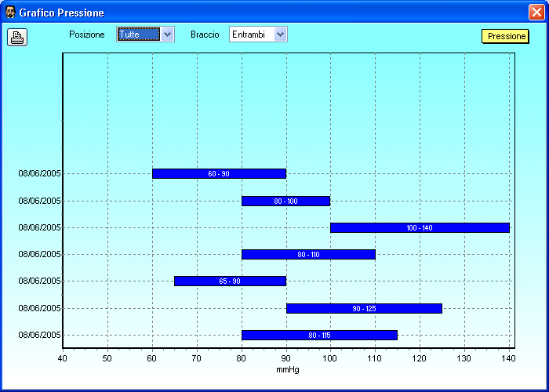The image size is (549, 392).
Task: Click the date label beside the 60 - 90 bar
Action: (x=39, y=173)
